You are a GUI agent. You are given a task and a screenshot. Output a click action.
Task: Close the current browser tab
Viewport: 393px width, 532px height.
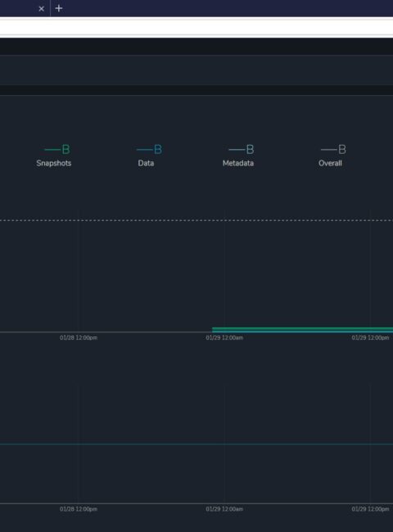(42, 9)
